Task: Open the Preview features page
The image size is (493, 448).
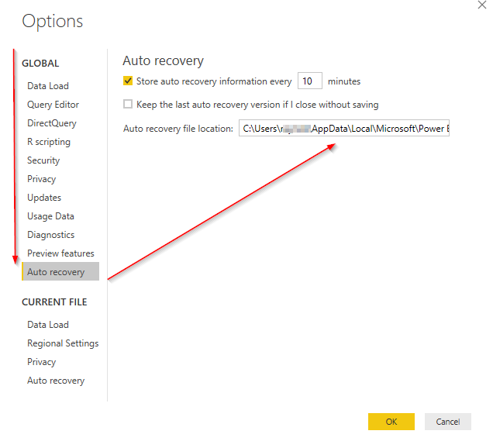Action: click(60, 253)
